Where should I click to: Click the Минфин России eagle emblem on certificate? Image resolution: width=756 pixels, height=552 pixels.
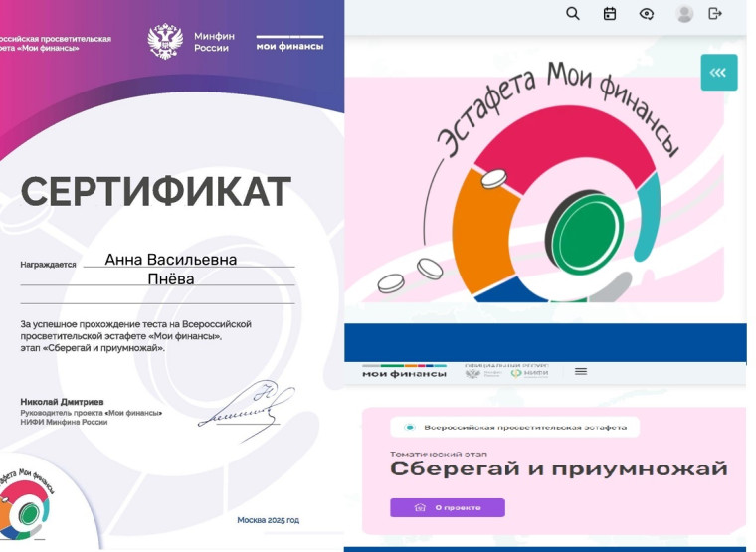tap(165, 42)
